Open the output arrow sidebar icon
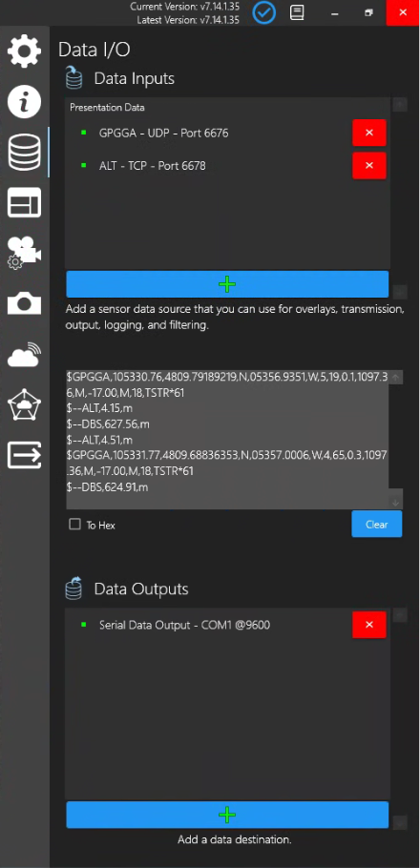The image size is (420, 868). [24, 455]
